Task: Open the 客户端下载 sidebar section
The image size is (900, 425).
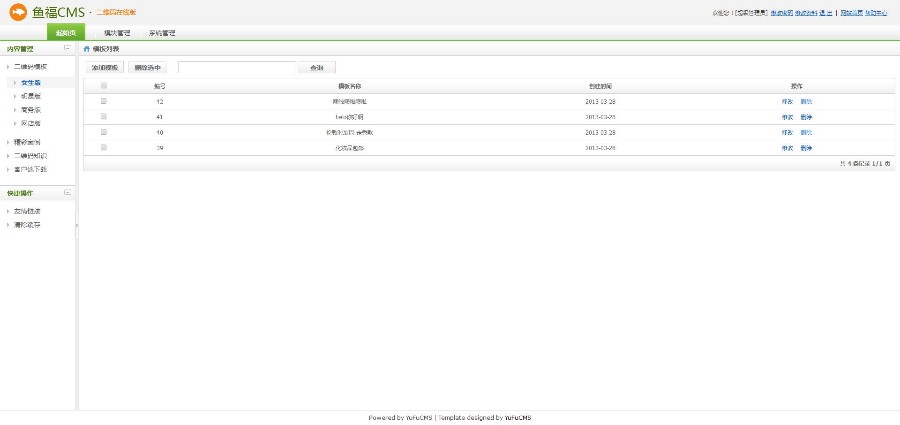Action: pos(30,169)
